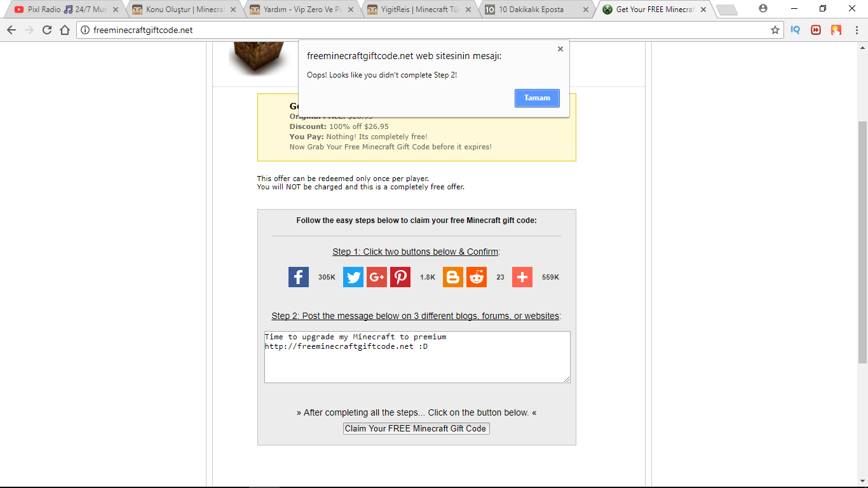
Task: Go back with the browser back arrow
Action: pos(11,30)
